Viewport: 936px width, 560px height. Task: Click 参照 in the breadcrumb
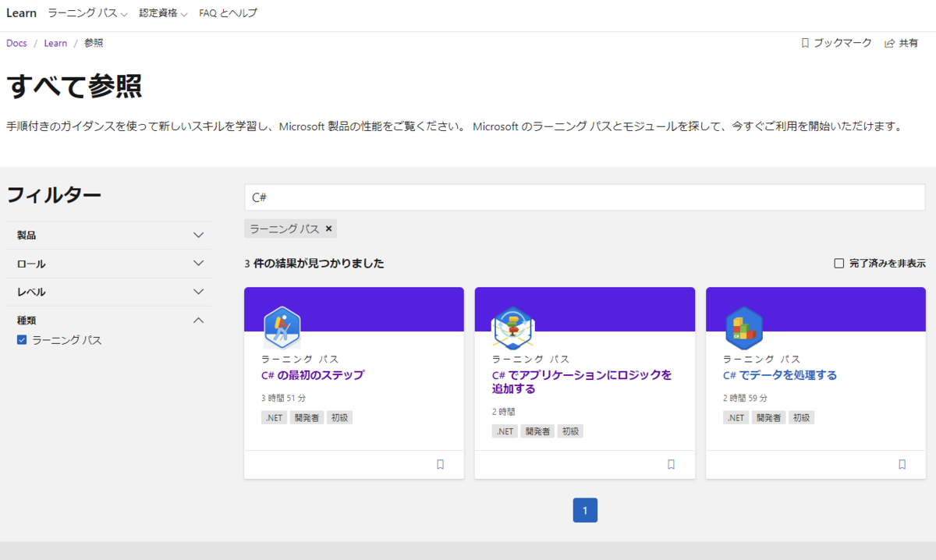94,44
